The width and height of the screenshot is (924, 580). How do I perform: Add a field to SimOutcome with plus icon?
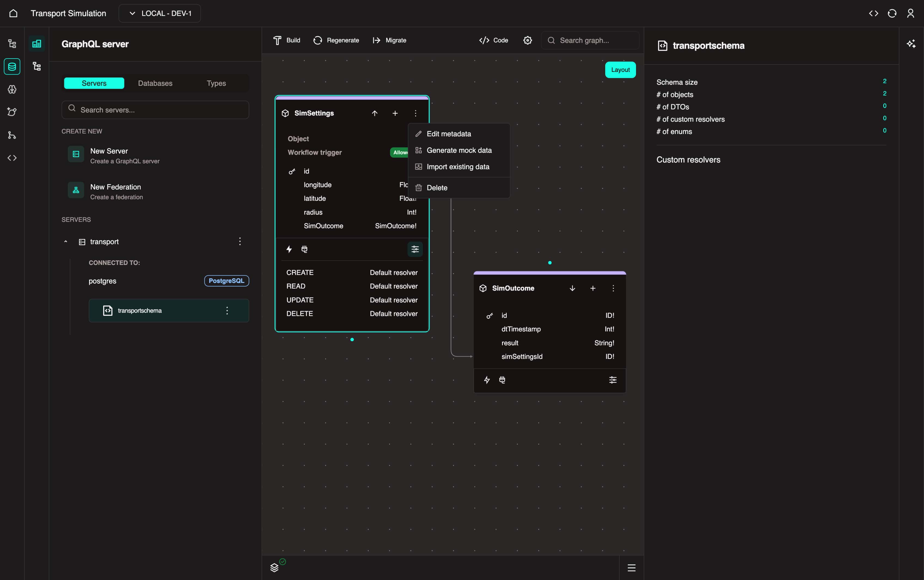(592, 288)
